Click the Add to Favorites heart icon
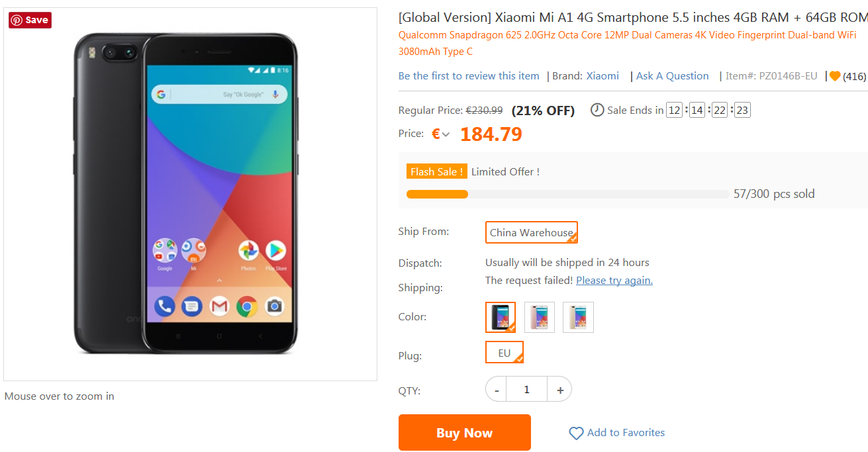Viewport: 868px width, 452px height. (x=576, y=433)
